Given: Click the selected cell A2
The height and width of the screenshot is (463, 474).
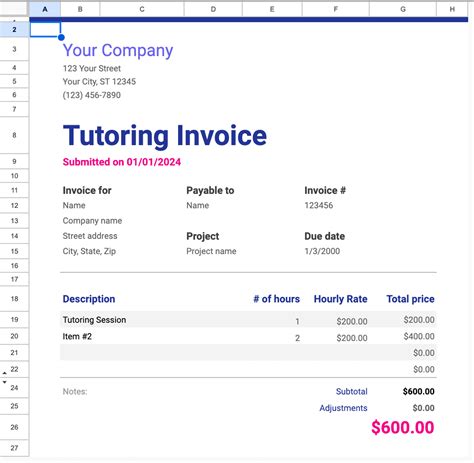Looking at the screenshot, I should pyautogui.click(x=45, y=29).
